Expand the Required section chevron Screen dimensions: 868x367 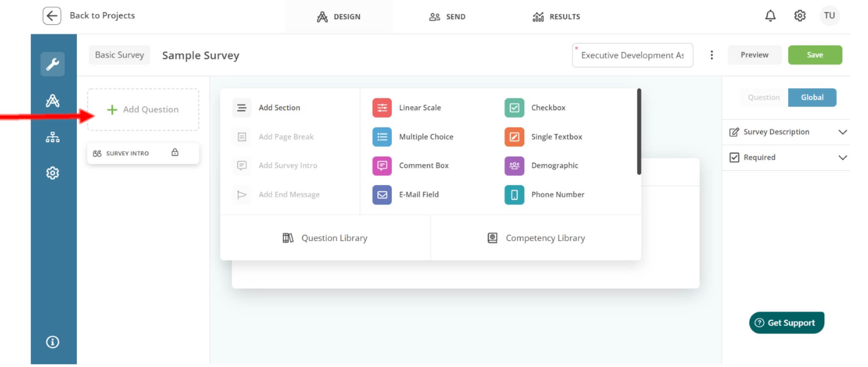point(842,158)
